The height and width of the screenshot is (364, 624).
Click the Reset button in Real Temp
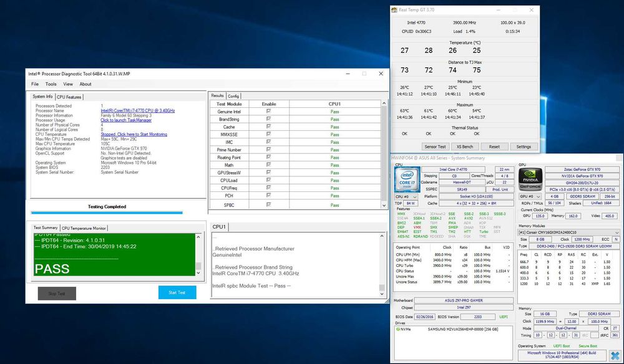[x=494, y=146]
